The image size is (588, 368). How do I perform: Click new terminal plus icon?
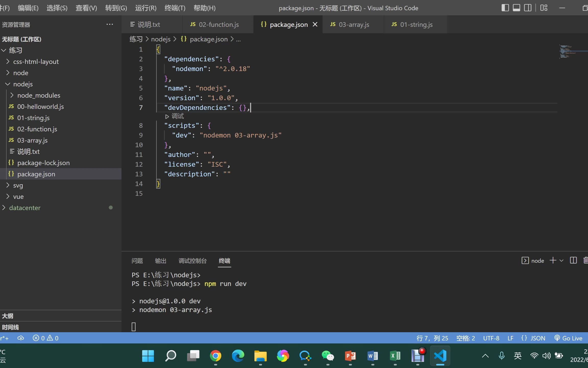click(553, 260)
